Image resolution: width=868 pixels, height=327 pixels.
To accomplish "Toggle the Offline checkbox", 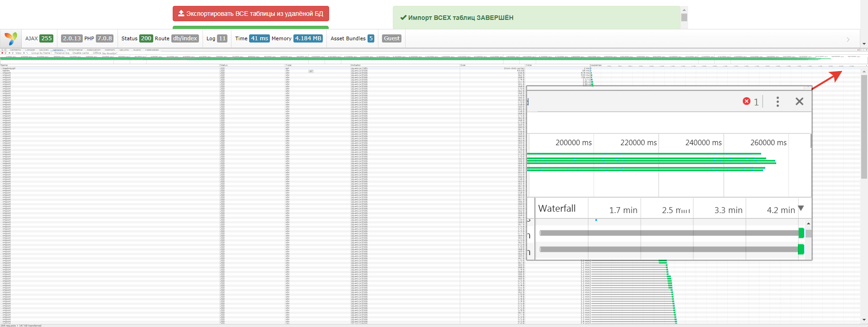I will (x=92, y=53).
